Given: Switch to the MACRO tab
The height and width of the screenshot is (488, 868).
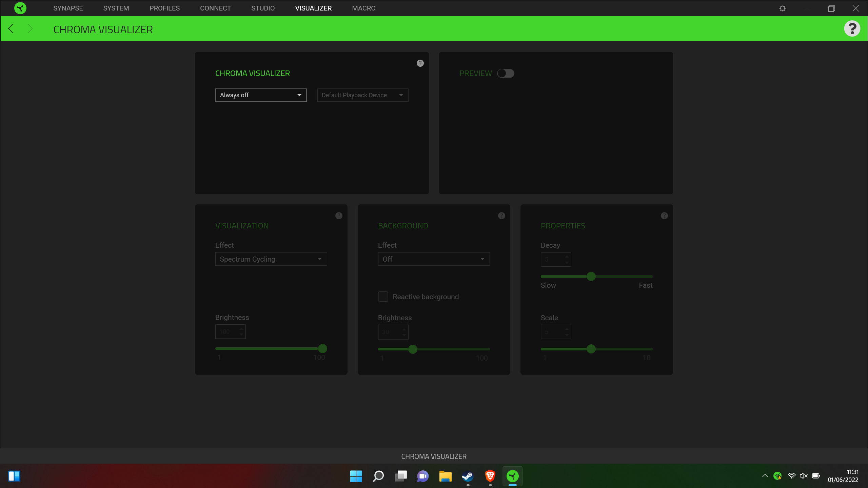Looking at the screenshot, I should click(x=363, y=8).
